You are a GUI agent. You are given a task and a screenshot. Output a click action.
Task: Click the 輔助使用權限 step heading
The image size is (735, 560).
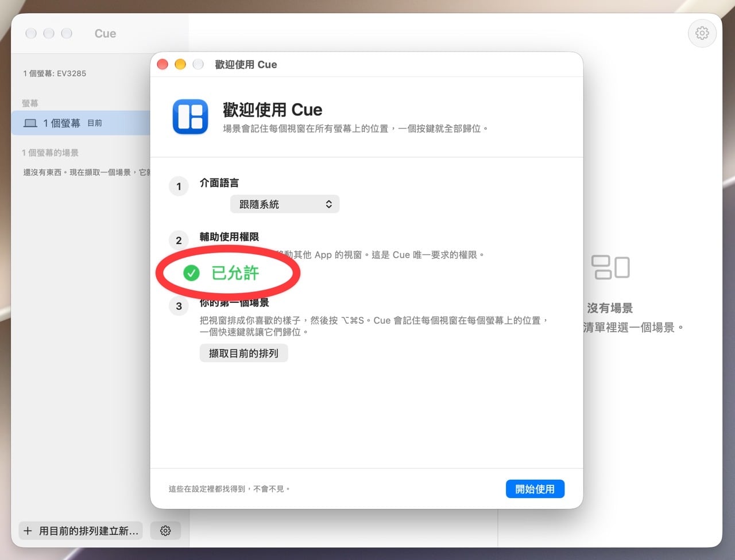229,237
